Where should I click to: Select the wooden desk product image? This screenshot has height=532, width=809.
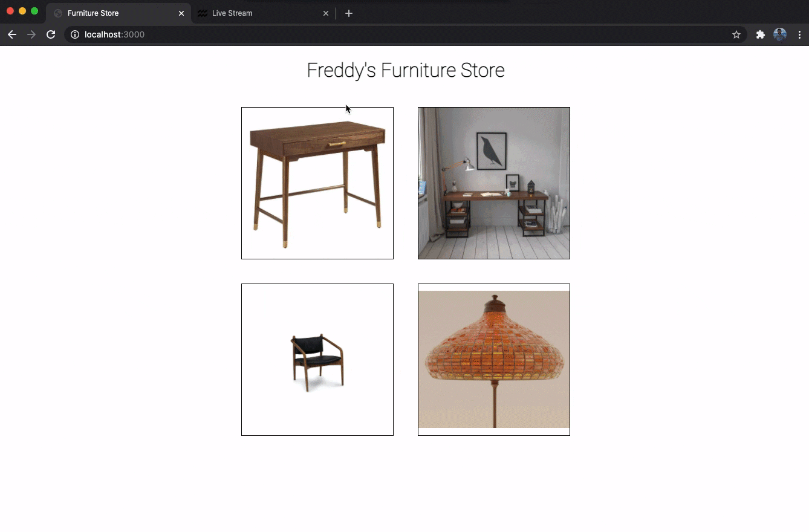[317, 183]
